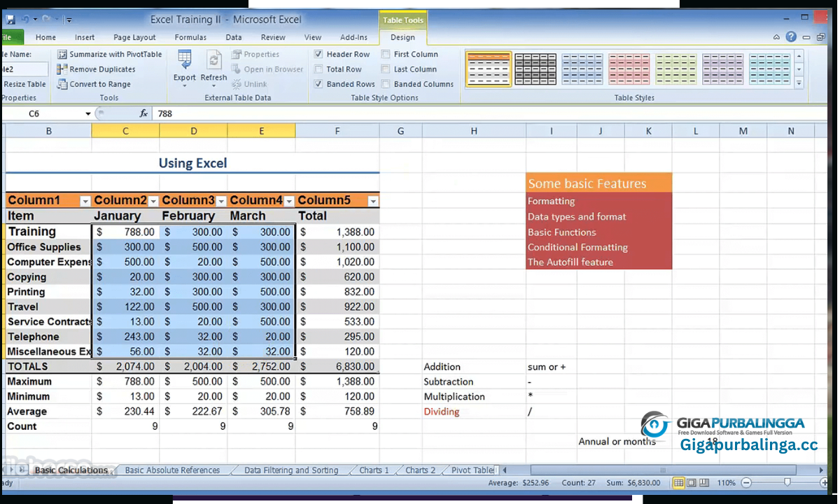Click the fx insert function icon

(x=143, y=113)
